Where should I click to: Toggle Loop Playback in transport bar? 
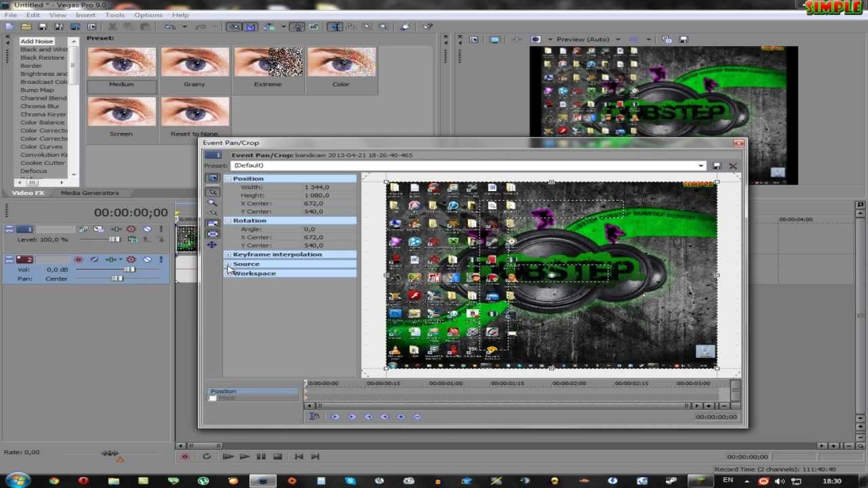point(206,457)
